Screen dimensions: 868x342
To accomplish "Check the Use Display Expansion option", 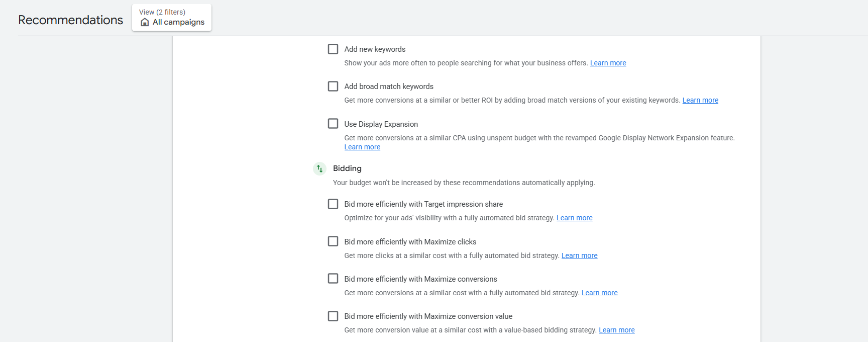I will [x=333, y=124].
